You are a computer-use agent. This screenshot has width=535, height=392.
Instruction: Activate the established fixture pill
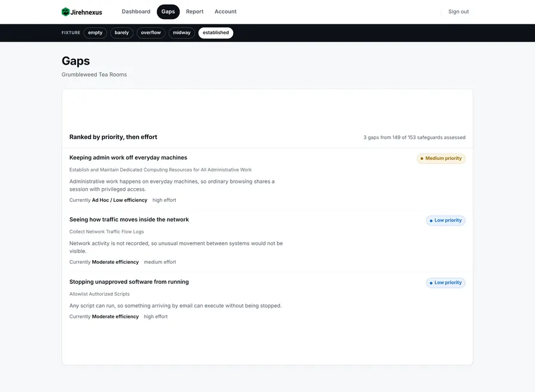coord(216,33)
